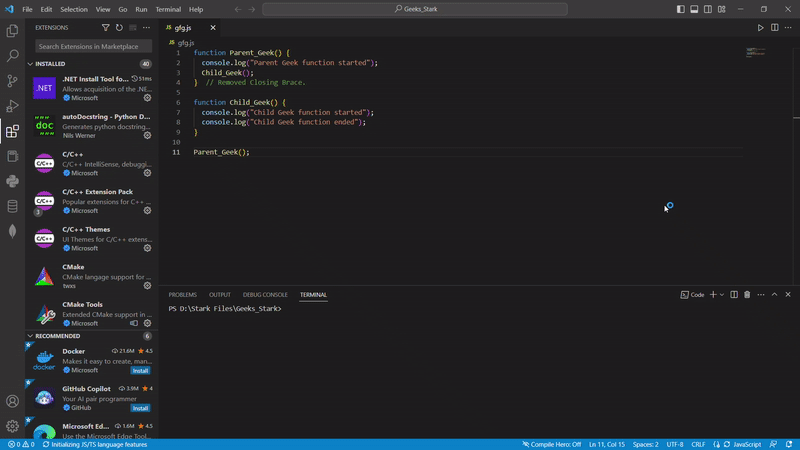This screenshot has height=450, width=800.
Task: Open the Selection menu
Action: click(x=74, y=9)
